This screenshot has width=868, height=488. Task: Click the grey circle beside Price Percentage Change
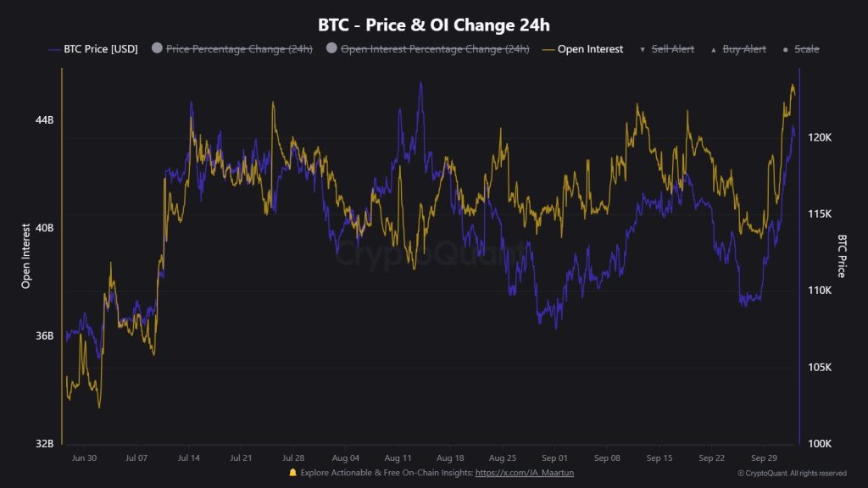[x=157, y=49]
